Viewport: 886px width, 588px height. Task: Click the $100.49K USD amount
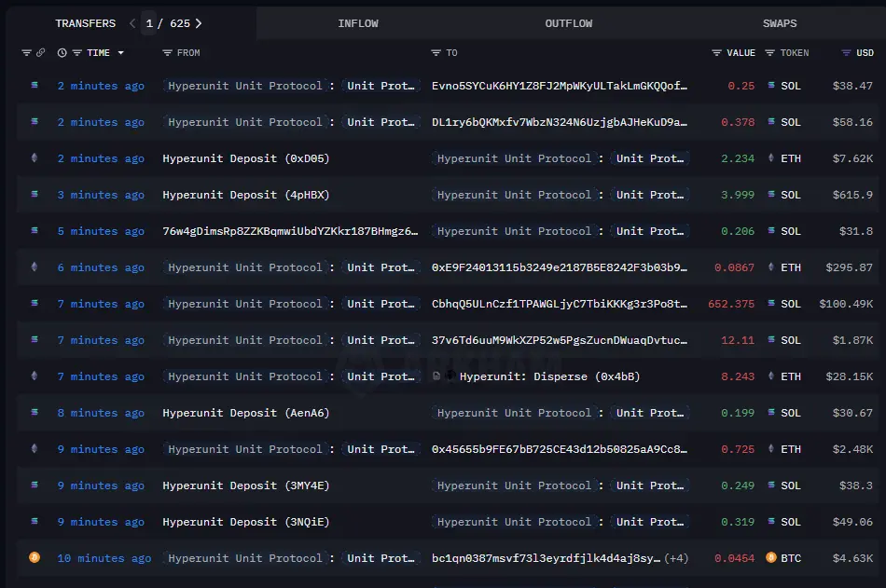[x=846, y=304]
